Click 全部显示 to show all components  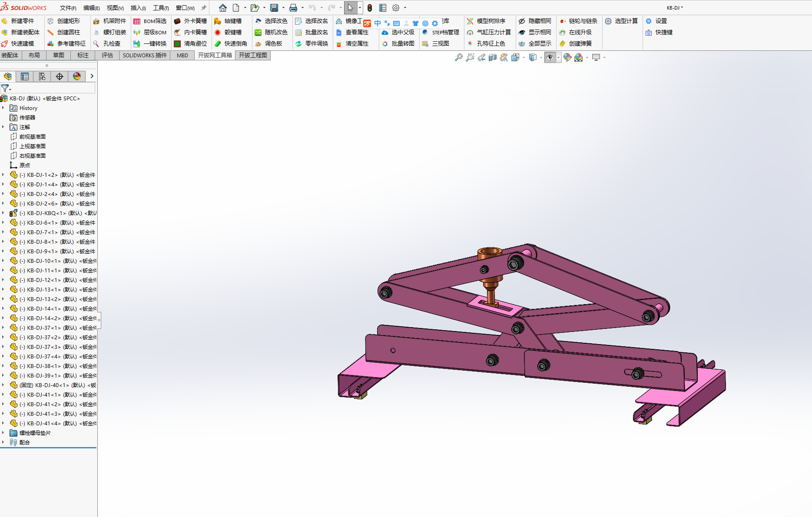point(535,43)
